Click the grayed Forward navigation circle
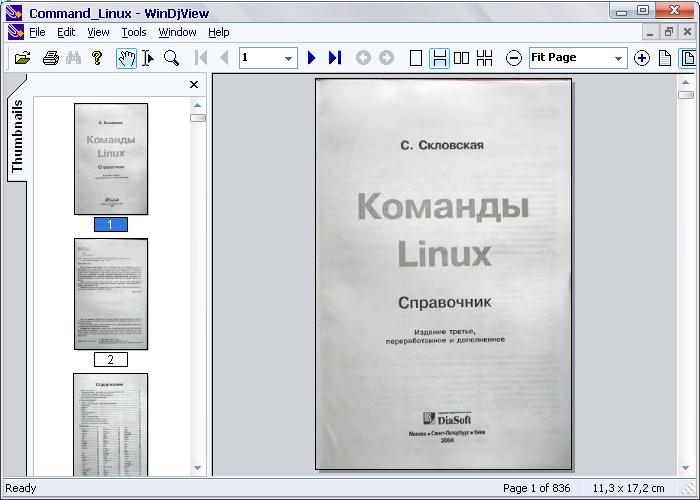Viewport: 700px width, 500px height. pos(386,58)
